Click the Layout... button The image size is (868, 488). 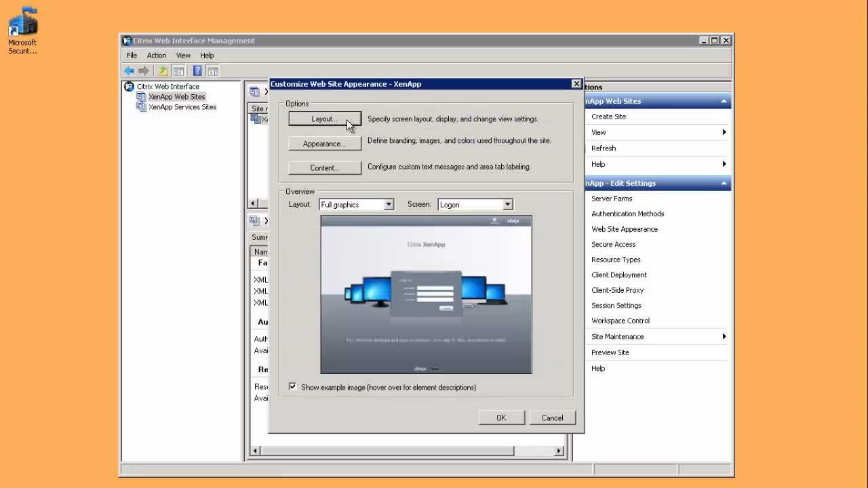[x=325, y=119]
